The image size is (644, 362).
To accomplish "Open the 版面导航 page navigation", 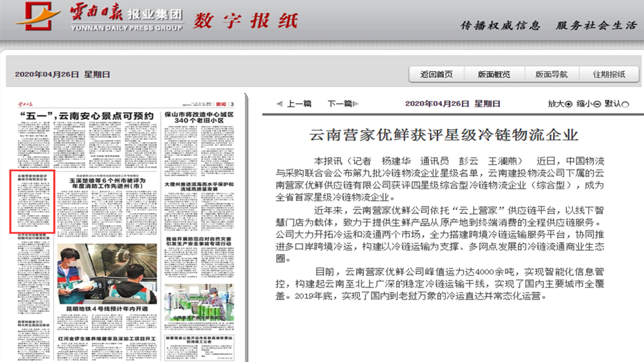I will click(551, 74).
